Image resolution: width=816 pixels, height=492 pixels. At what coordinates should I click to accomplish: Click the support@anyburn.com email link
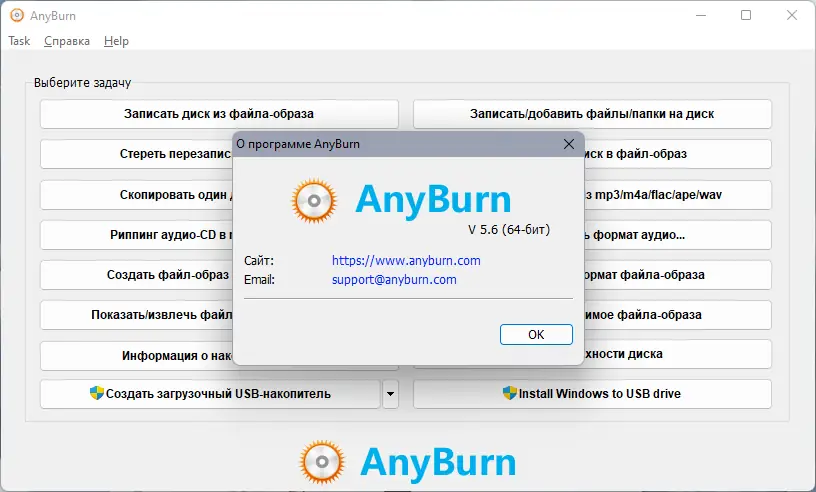[x=394, y=280]
